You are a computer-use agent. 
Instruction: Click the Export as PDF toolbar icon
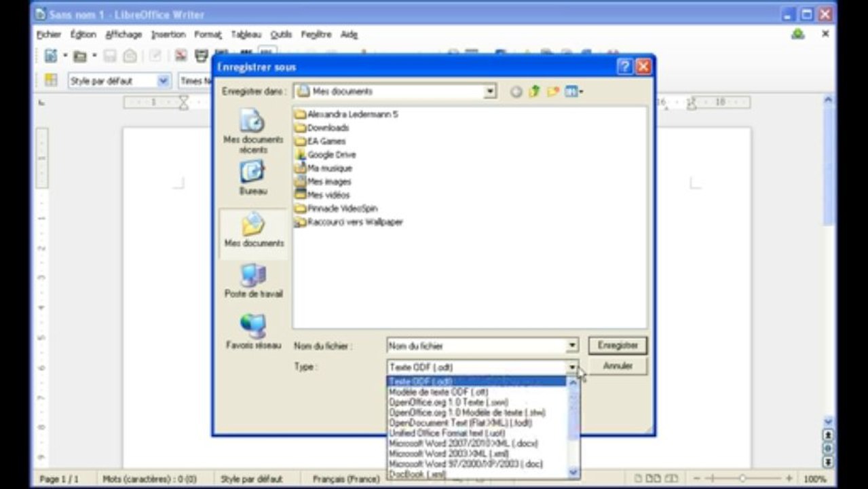pyautogui.click(x=181, y=56)
